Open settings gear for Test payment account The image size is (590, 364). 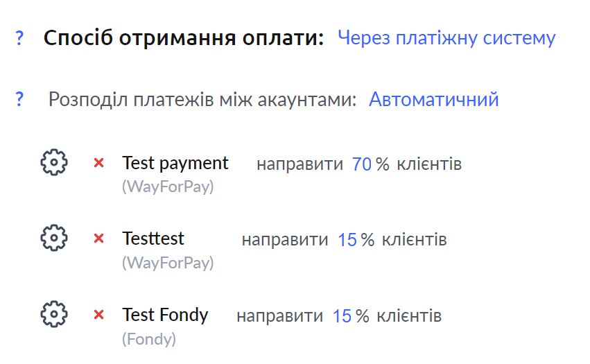tap(54, 162)
